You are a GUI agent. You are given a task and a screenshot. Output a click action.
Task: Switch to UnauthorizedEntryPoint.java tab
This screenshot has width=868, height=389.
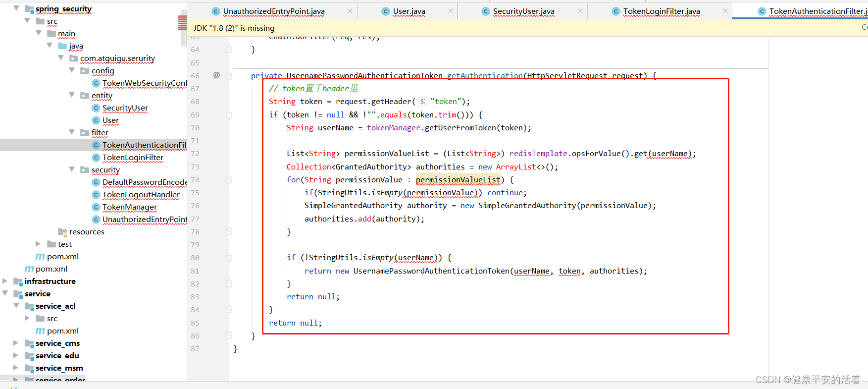274,11
